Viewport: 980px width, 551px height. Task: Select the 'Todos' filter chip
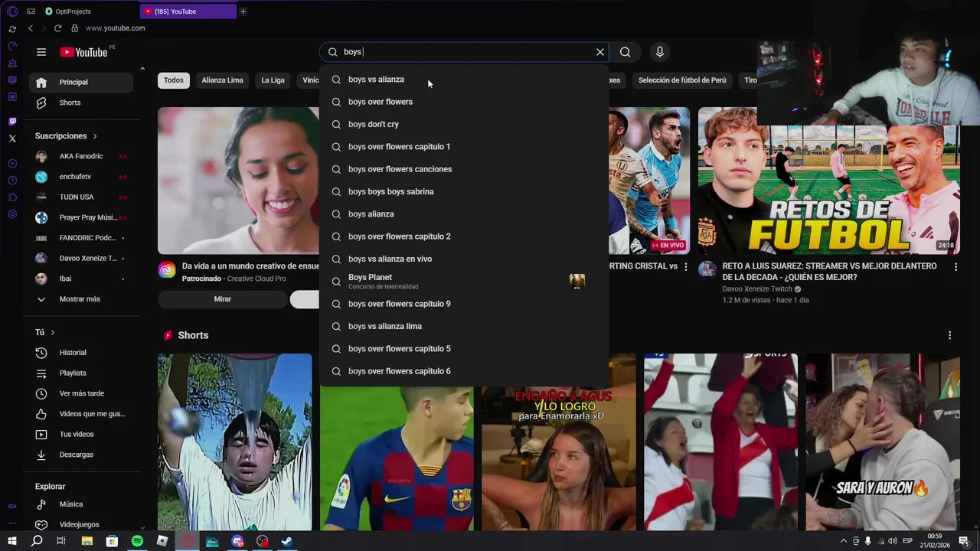(174, 80)
